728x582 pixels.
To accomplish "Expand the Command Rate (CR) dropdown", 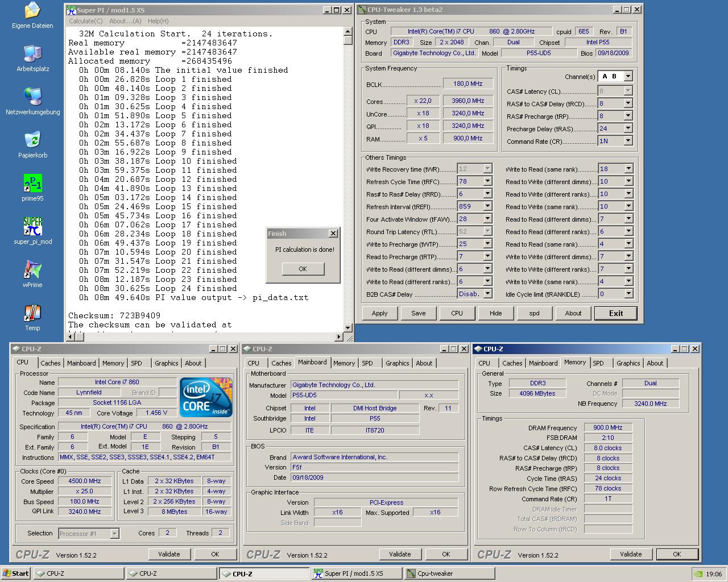I will tap(628, 141).
